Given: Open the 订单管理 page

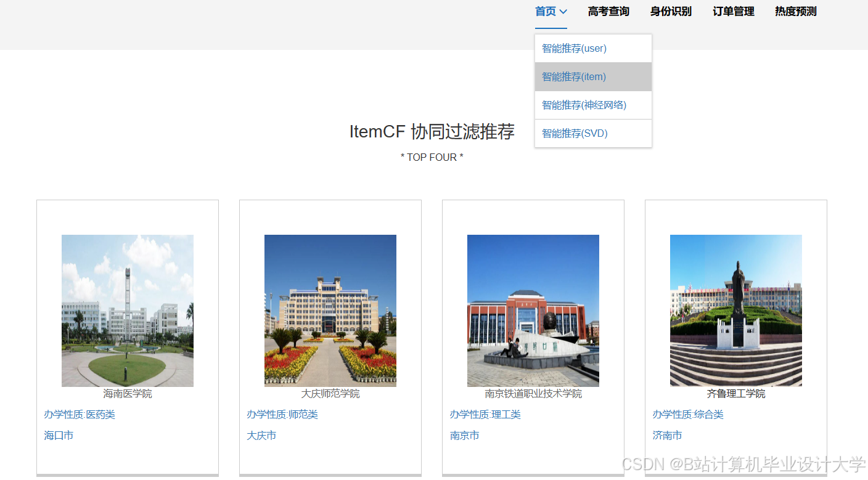Looking at the screenshot, I should (732, 11).
